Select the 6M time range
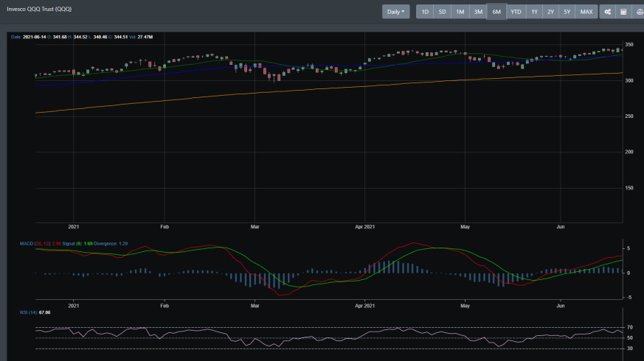This screenshot has height=361, width=644. pos(496,12)
